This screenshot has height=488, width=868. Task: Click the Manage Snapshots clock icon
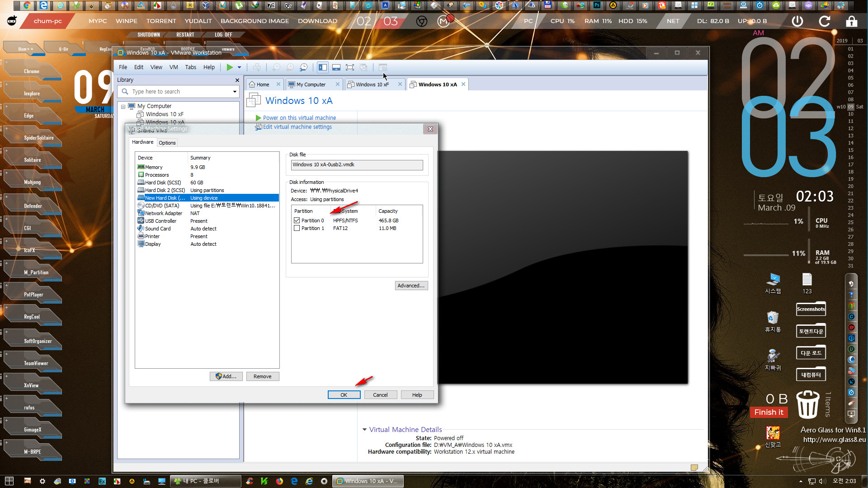tap(304, 67)
